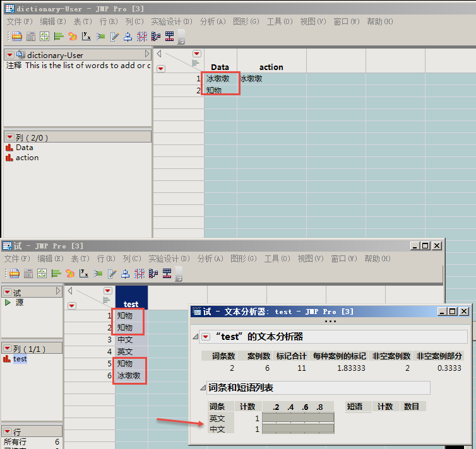This screenshot has height=449, width=476.
Task: Click the checklist pencil icon in 试 window toolbar
Action: tap(112, 274)
